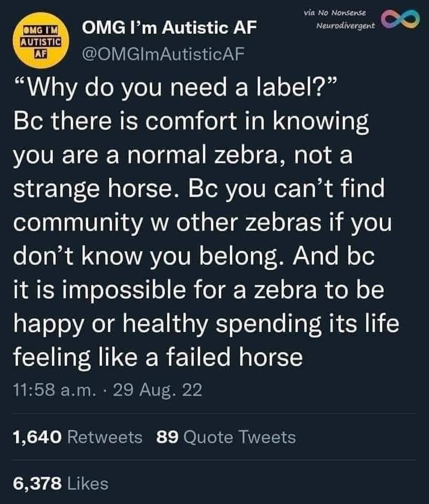Viewport: 429px width, 504px height.
Task: View the 1,640 Retweets list
Action: [x=77, y=436]
